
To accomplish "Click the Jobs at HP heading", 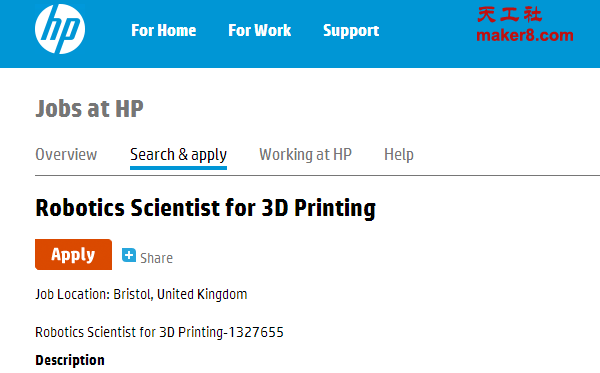I will [89, 109].
